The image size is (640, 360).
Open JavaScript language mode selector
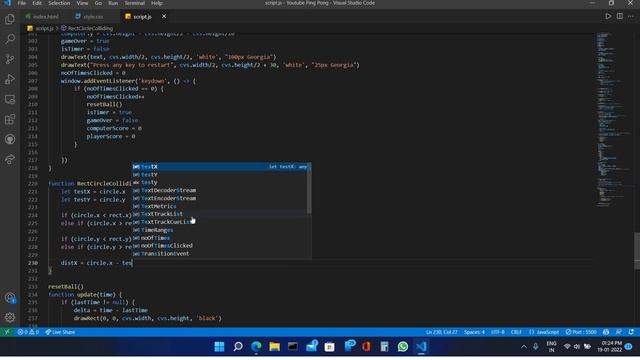[544, 332]
